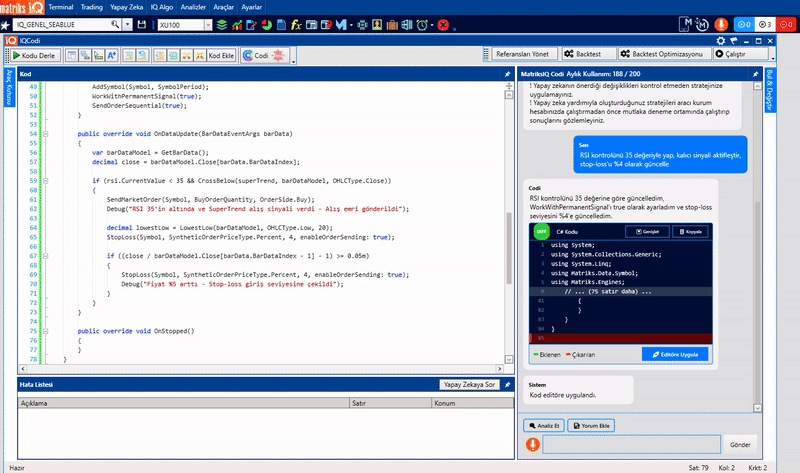Image resolution: width=800 pixels, height=473 pixels.
Task: Click the Çalıştır run button
Action: pos(740,54)
